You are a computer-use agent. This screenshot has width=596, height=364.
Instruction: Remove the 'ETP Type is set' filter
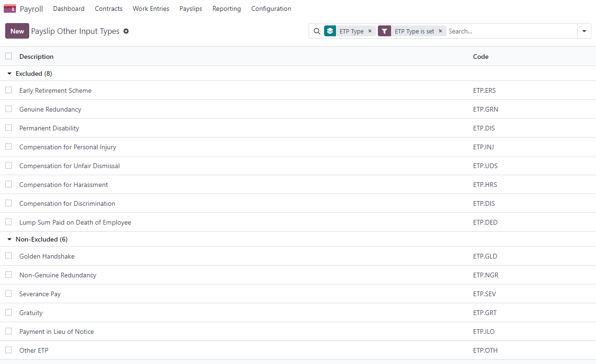(441, 31)
